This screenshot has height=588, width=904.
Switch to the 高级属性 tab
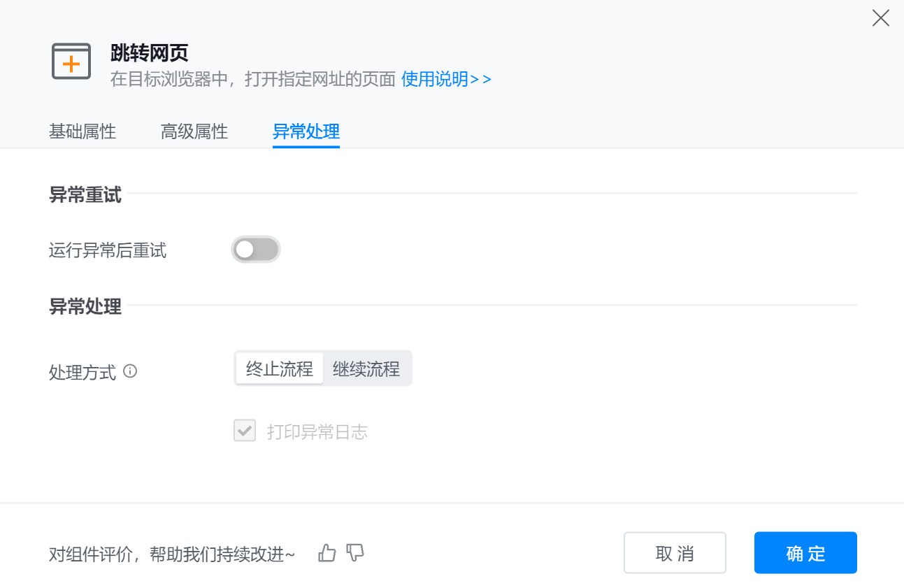pos(194,131)
